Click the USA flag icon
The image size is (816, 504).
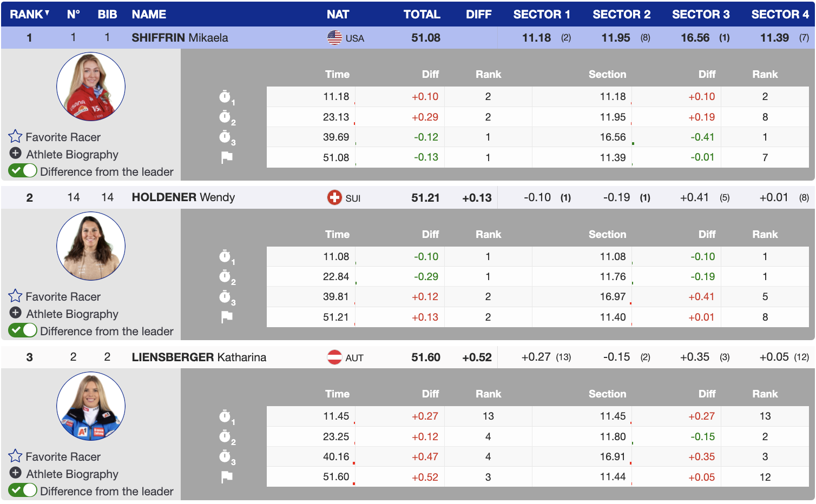pyautogui.click(x=334, y=37)
